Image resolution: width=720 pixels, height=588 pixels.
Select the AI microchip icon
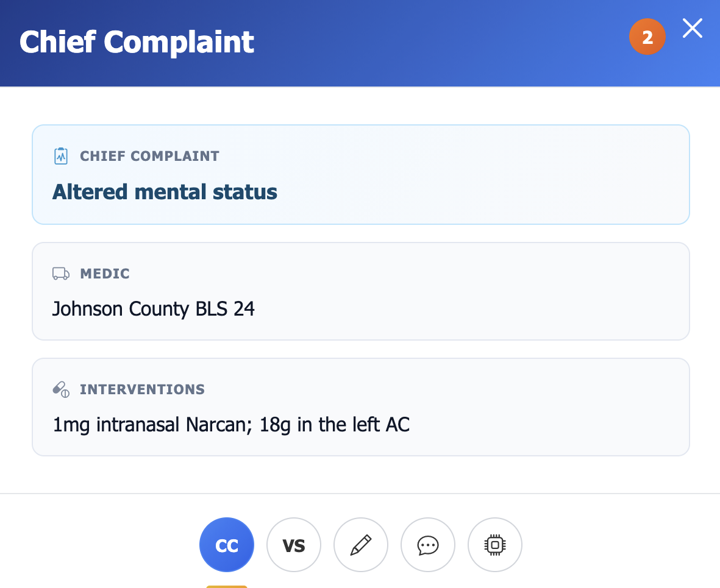point(494,544)
